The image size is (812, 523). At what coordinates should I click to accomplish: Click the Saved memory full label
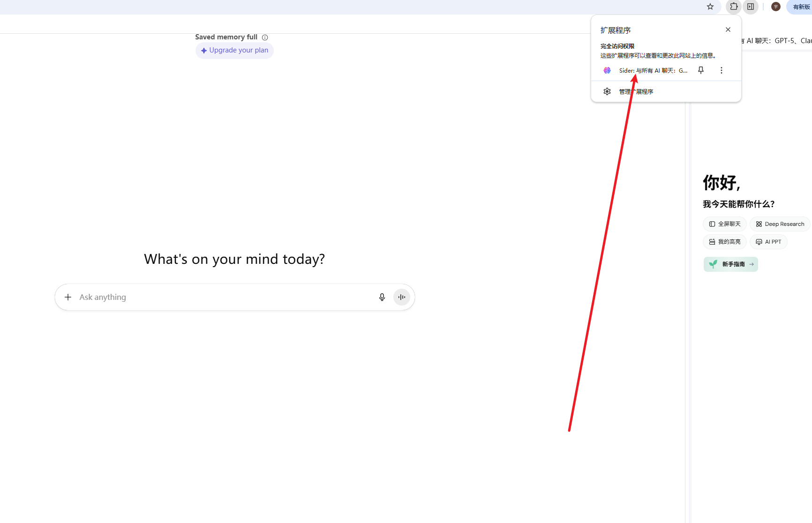click(x=226, y=37)
